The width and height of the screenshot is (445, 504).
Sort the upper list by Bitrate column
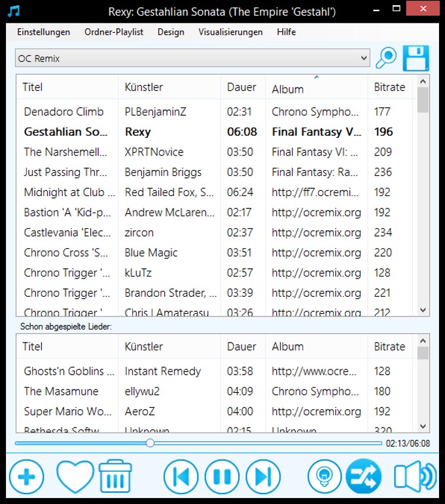click(x=389, y=87)
